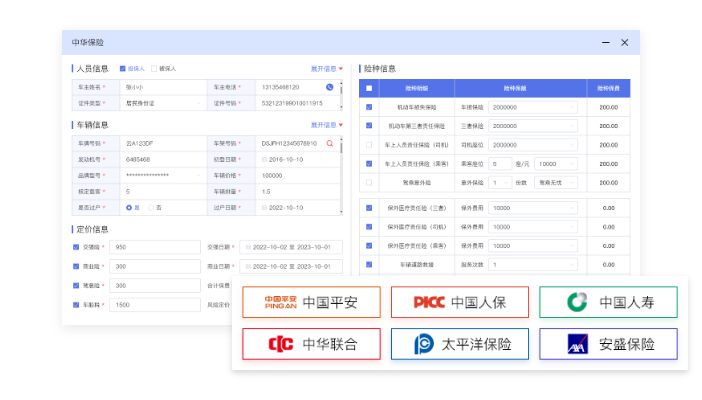The width and height of the screenshot is (702, 400).
Task: Expand 展开信息 in the 人员信息 section
Action: coord(326,69)
